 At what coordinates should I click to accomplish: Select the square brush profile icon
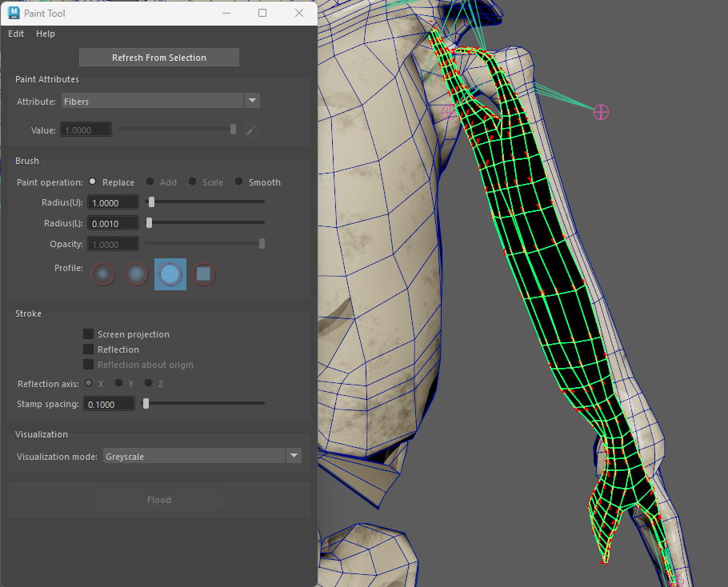pos(204,274)
